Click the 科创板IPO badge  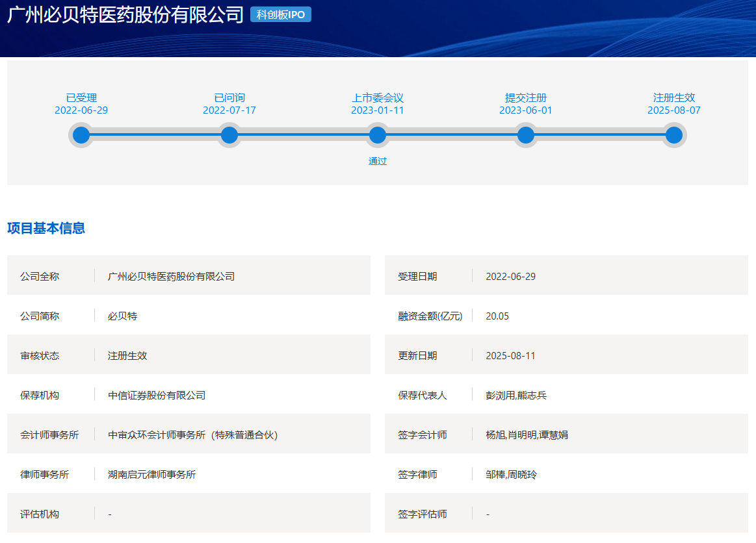[x=280, y=15]
